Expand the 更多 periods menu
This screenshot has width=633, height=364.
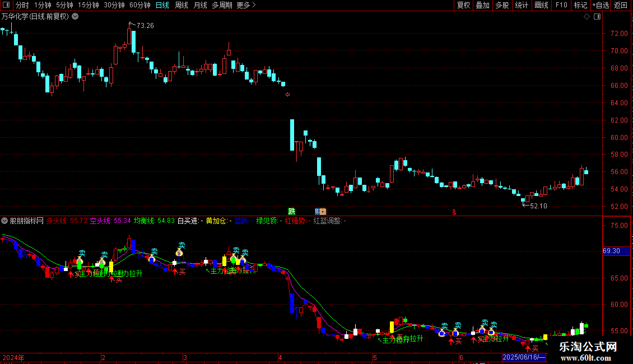[246, 5]
